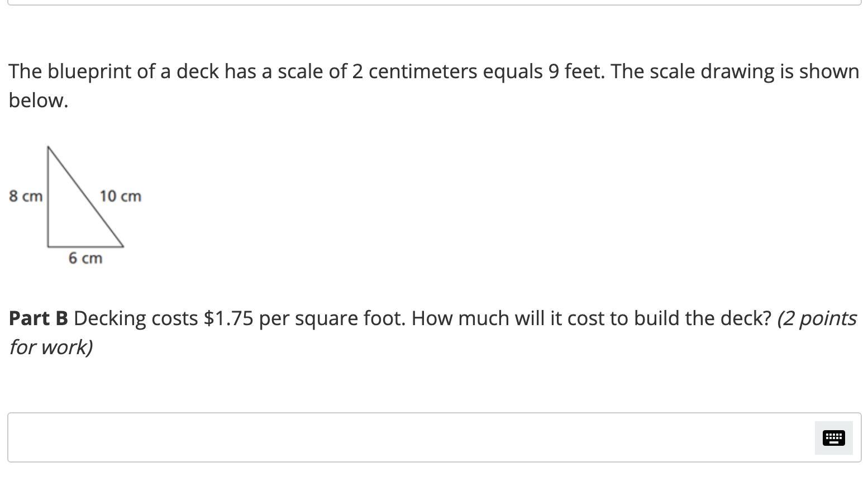Click the "10 cm" hypotenuse label
Screen dimensions: 868x481
click(x=121, y=196)
